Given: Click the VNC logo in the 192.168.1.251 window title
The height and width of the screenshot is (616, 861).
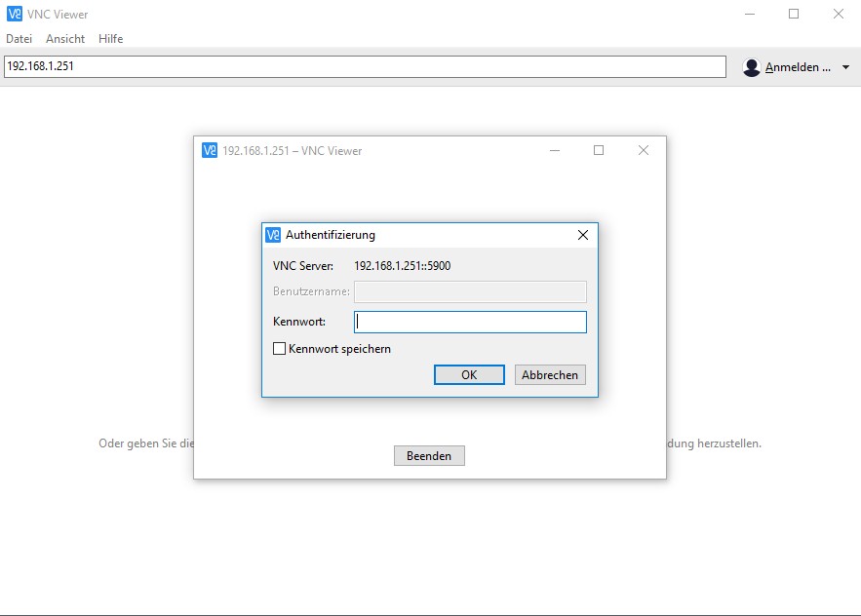Looking at the screenshot, I should (x=210, y=150).
